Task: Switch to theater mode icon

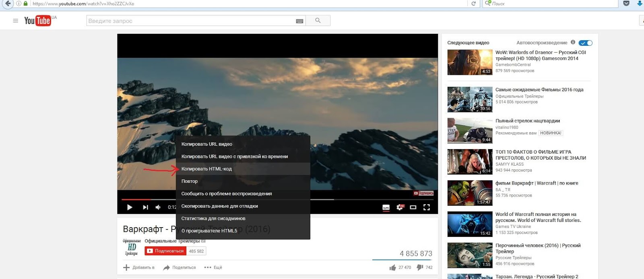Action: click(413, 207)
